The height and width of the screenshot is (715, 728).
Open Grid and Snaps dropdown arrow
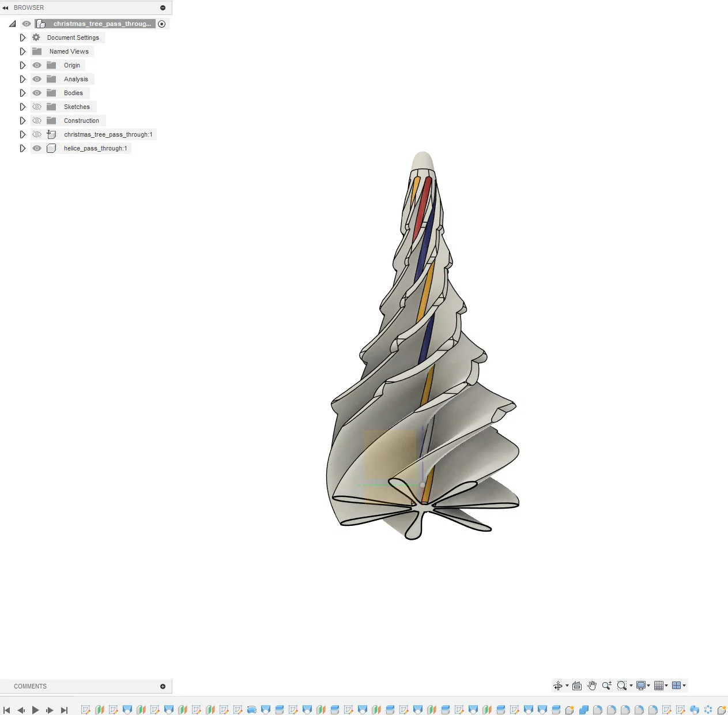[x=666, y=686]
